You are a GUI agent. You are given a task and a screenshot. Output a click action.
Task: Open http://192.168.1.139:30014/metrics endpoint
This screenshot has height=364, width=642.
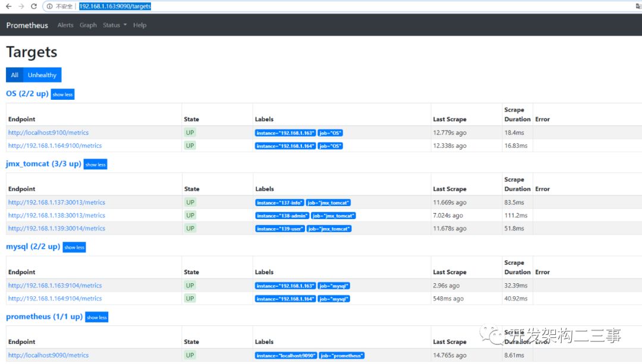tap(56, 229)
